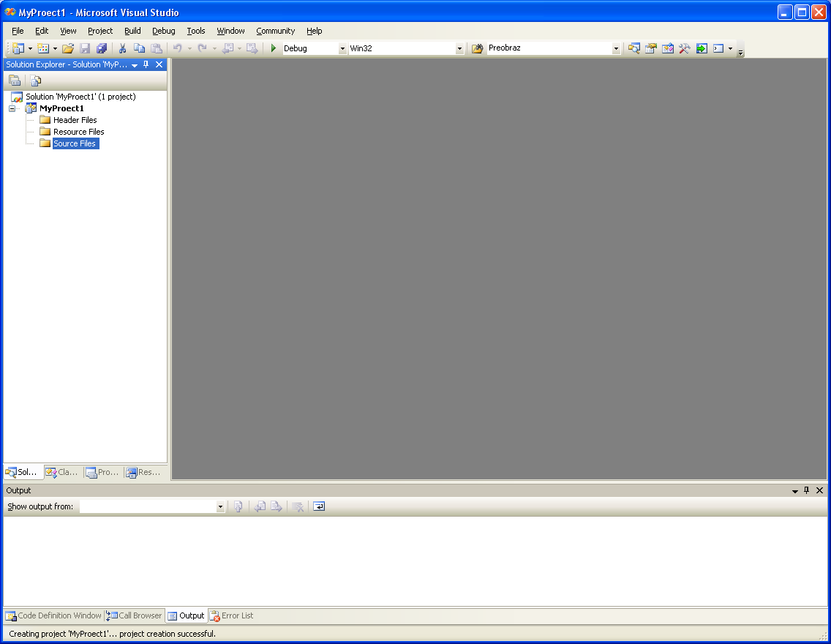831x644 pixels.
Task: Toggle auto-hide pin on Solution Explorer
Action: tap(146, 64)
